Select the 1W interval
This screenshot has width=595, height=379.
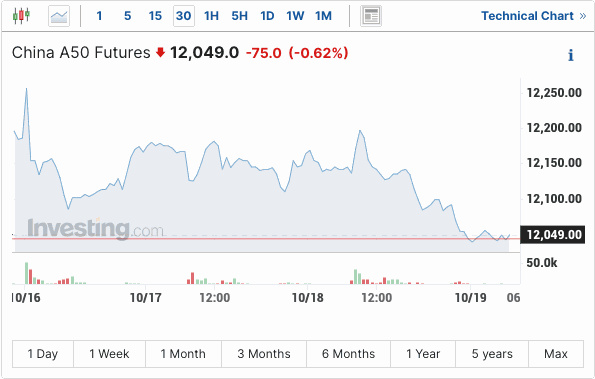tap(295, 16)
